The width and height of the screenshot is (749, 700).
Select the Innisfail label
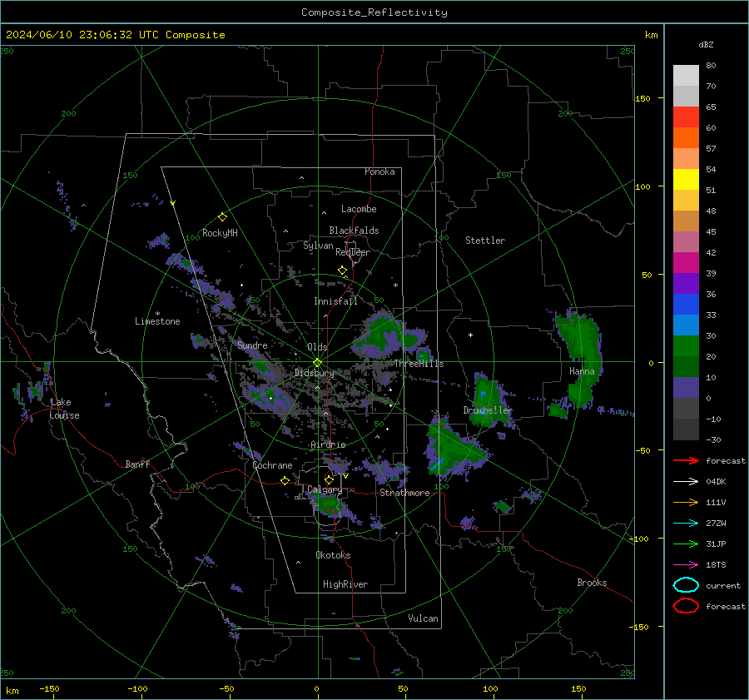tap(335, 301)
